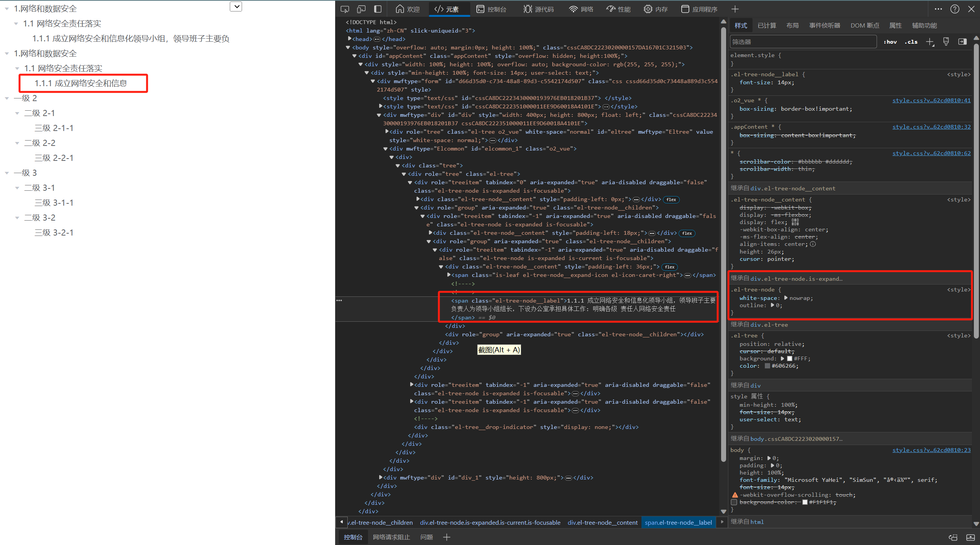Toggle the .cls class editor button
The height and width of the screenshot is (545, 980).
click(911, 42)
